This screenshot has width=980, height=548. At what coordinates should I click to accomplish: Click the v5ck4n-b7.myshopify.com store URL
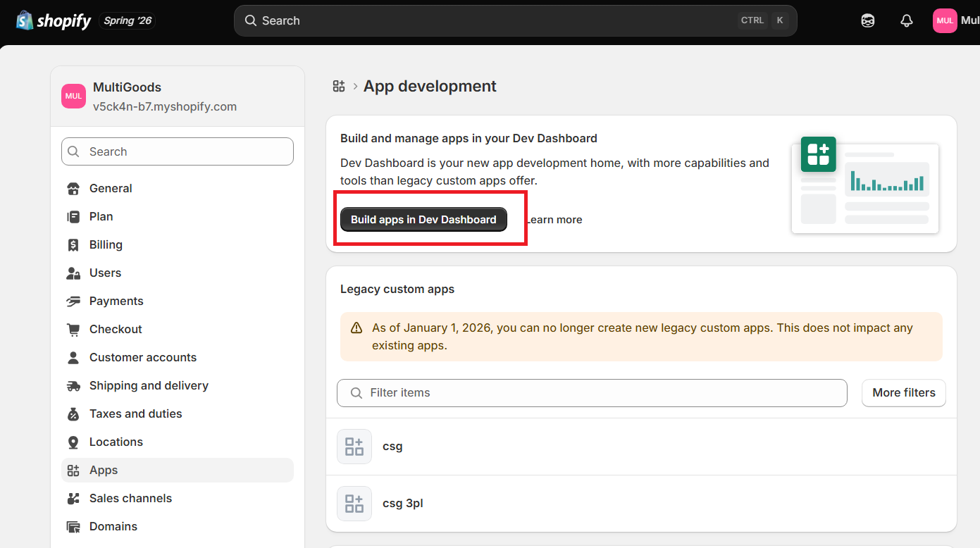(x=165, y=107)
